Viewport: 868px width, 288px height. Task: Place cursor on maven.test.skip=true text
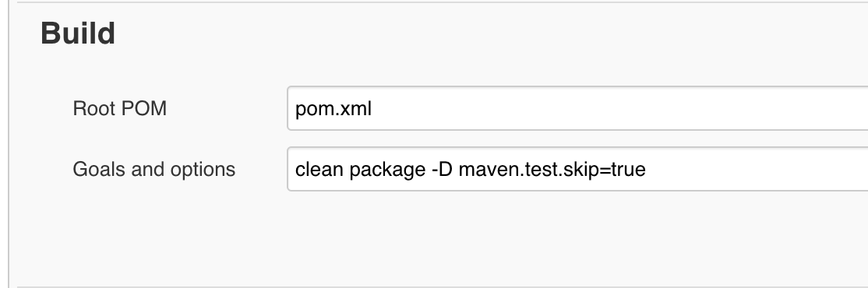(x=552, y=170)
